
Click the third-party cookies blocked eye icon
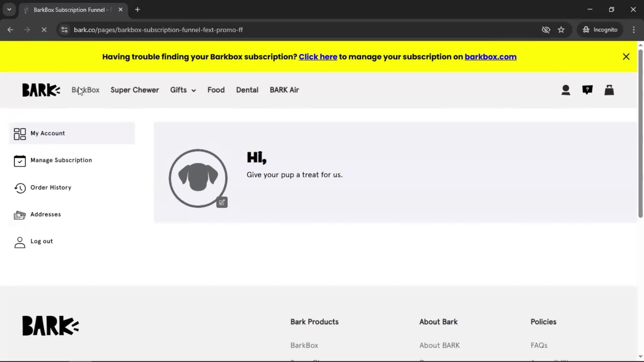point(546,29)
